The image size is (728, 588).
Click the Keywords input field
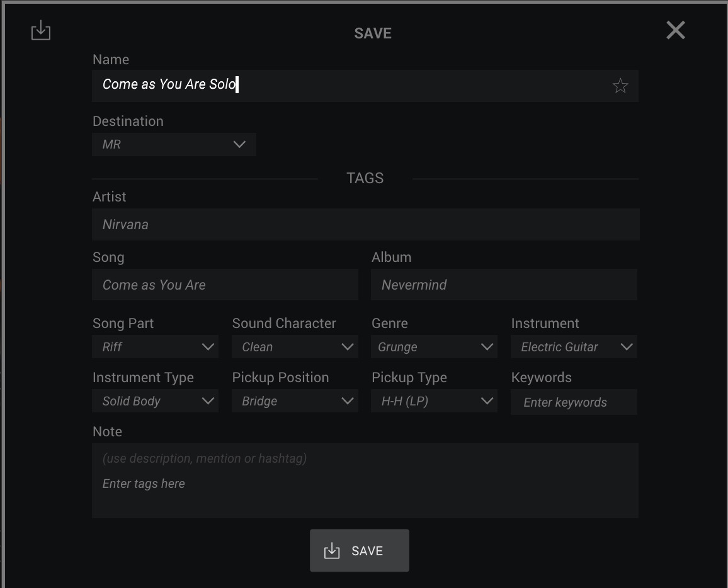(x=574, y=402)
